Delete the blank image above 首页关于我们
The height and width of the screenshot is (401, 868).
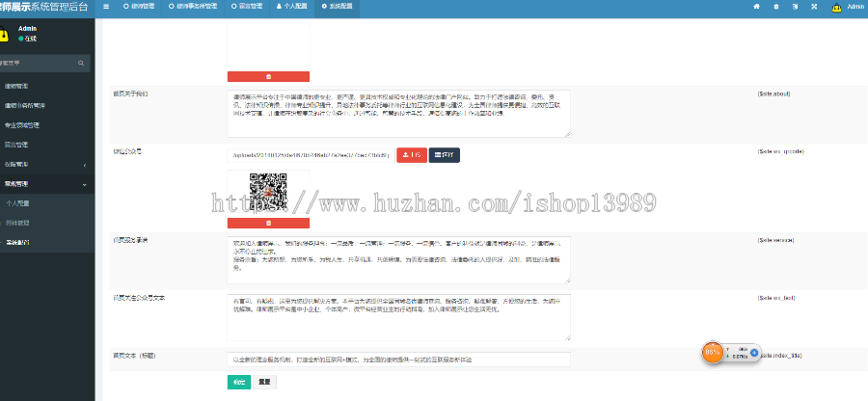[x=268, y=76]
